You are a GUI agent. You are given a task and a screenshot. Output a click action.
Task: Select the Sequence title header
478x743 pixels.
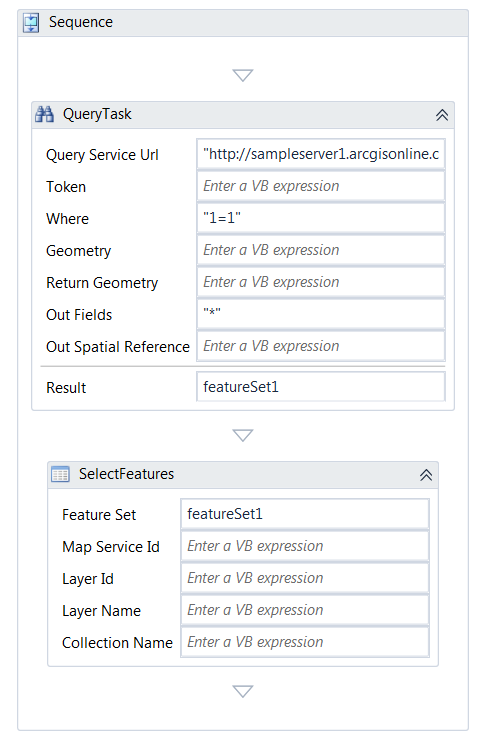coord(243,23)
